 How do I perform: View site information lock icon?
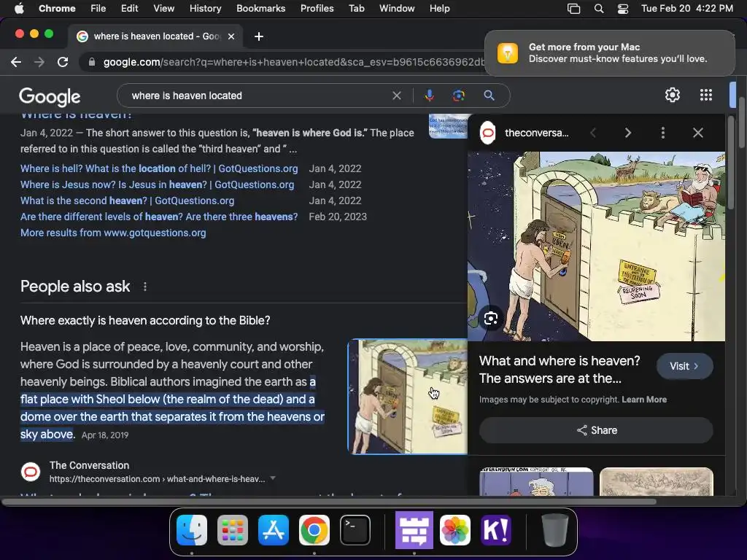91,63
